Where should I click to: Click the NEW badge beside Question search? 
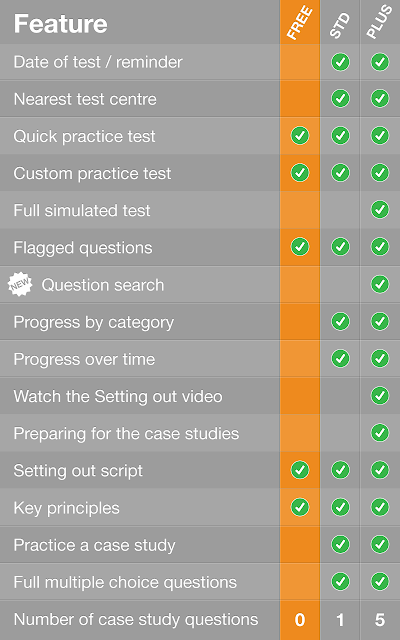point(20,285)
